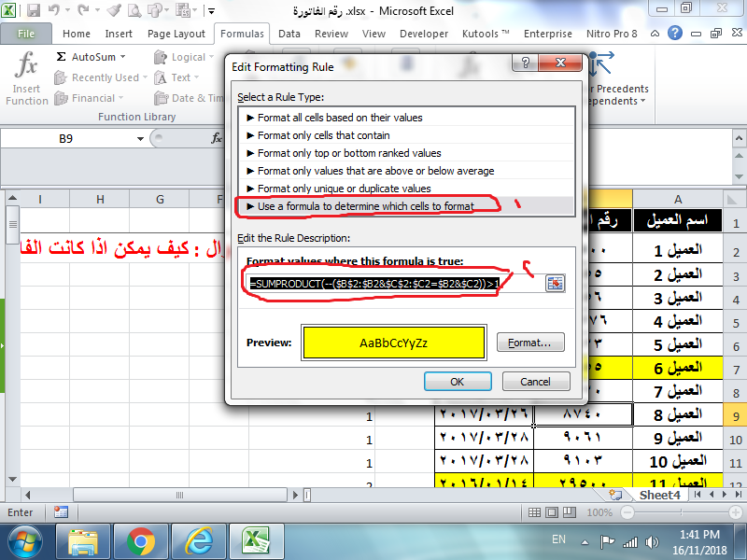Click the Redo icon in Quick Access Toolbar

82,10
